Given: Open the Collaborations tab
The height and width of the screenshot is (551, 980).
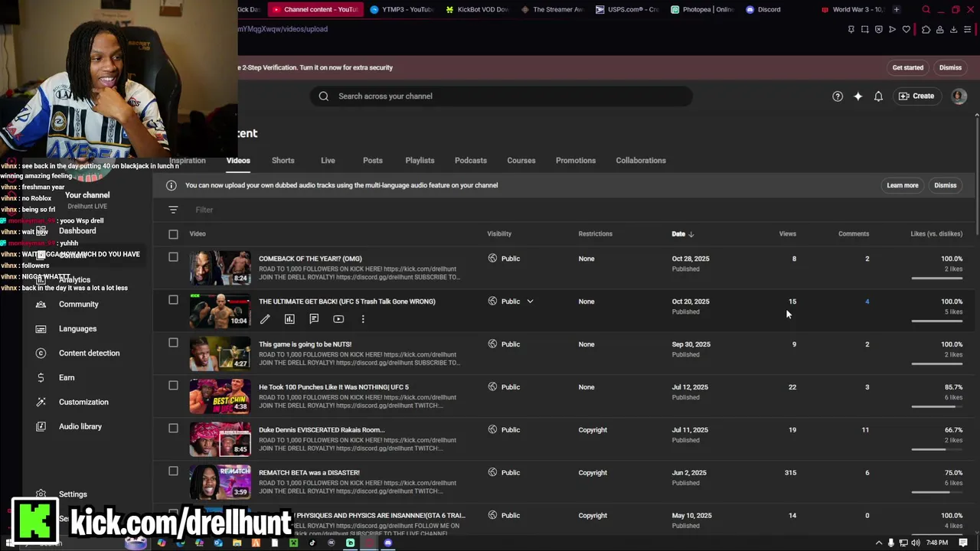Looking at the screenshot, I should tap(641, 161).
